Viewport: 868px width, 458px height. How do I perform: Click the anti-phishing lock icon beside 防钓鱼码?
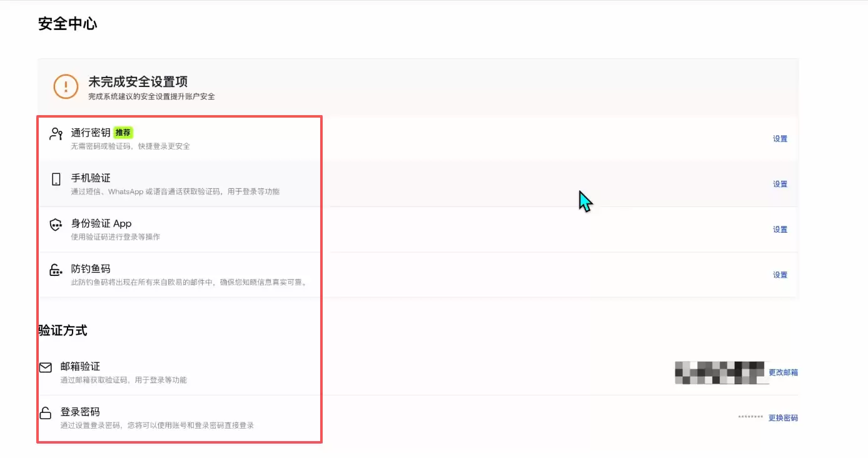pyautogui.click(x=55, y=268)
